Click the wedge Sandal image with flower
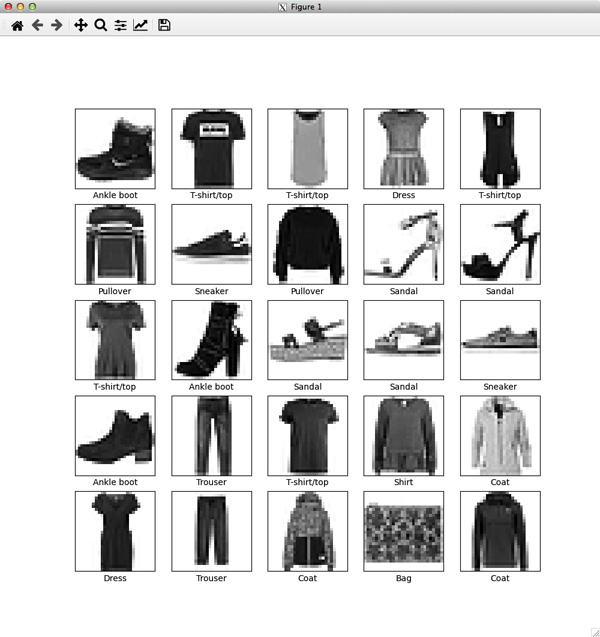The width and height of the screenshot is (600, 637). pyautogui.click(x=308, y=340)
